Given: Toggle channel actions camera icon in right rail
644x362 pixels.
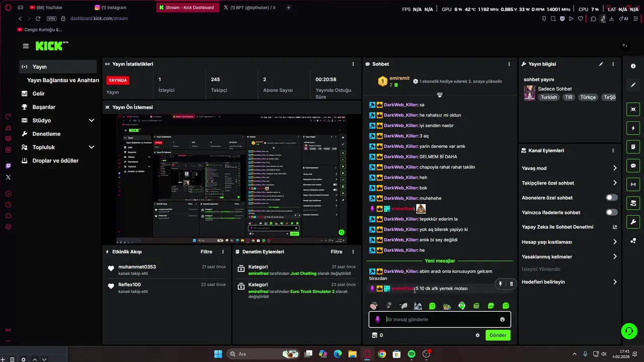Looking at the screenshot, I should (633, 203).
